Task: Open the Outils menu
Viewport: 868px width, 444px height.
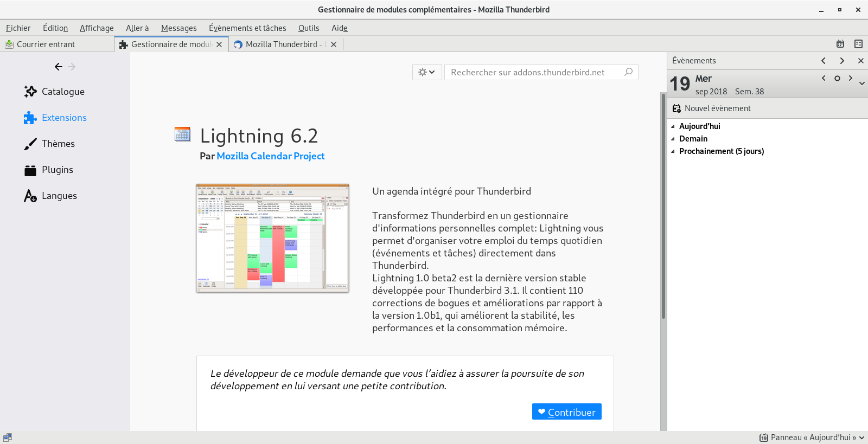Action: click(309, 28)
